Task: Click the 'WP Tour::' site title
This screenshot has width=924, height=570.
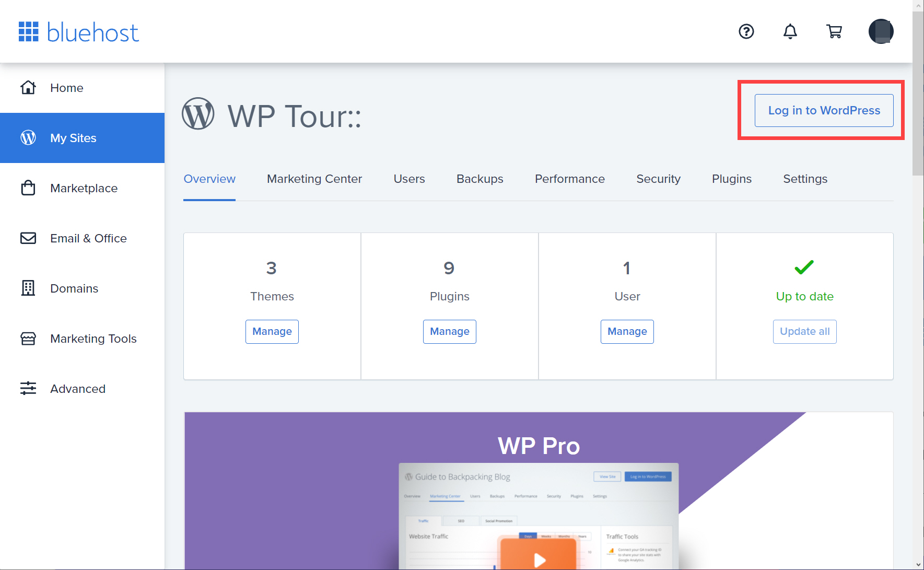Action: [x=295, y=115]
